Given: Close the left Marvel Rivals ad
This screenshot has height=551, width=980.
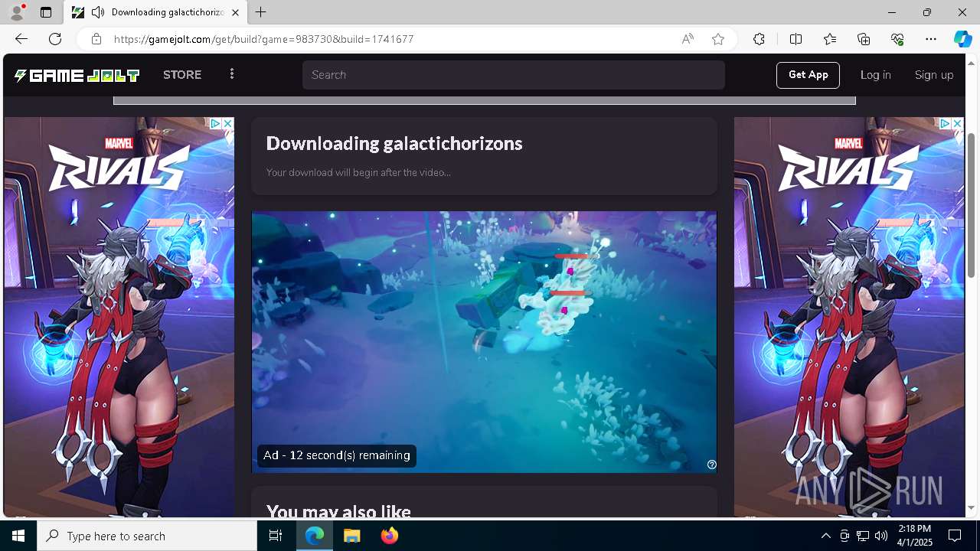Looking at the screenshot, I should [227, 123].
